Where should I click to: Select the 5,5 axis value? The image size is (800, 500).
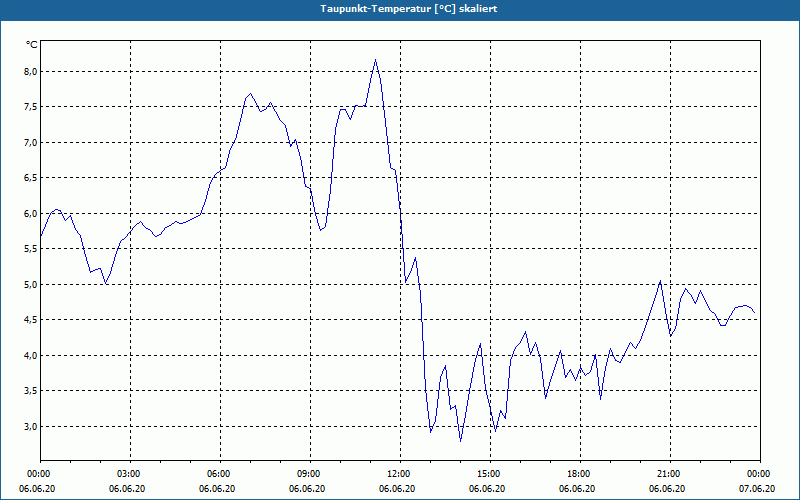coord(32,249)
